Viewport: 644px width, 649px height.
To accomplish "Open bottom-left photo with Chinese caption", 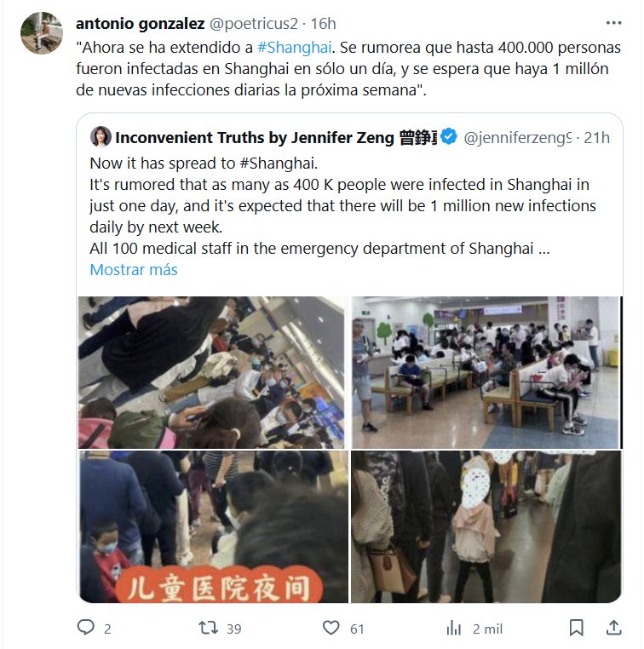I will [x=213, y=526].
